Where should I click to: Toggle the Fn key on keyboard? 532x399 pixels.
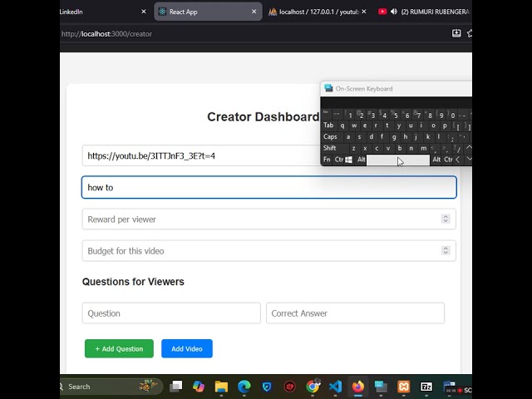pyautogui.click(x=327, y=160)
